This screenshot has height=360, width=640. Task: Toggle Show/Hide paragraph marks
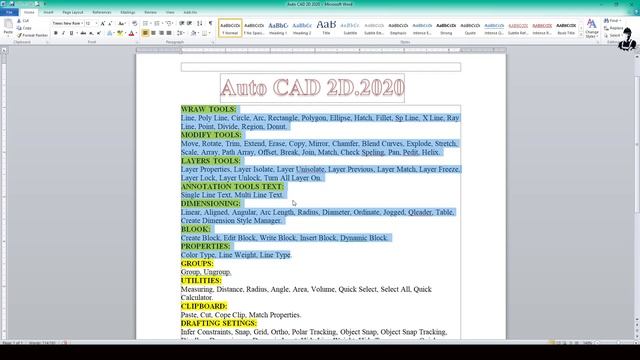pos(211,23)
